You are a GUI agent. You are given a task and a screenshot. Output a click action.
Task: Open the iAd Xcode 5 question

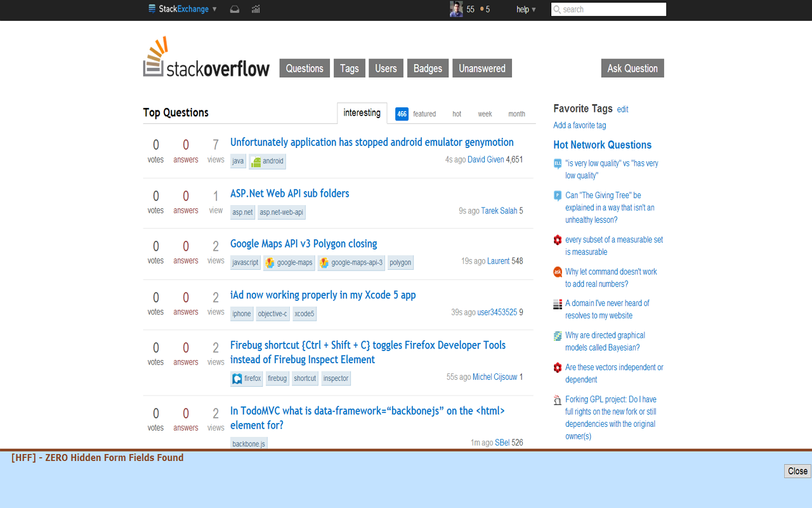(323, 295)
